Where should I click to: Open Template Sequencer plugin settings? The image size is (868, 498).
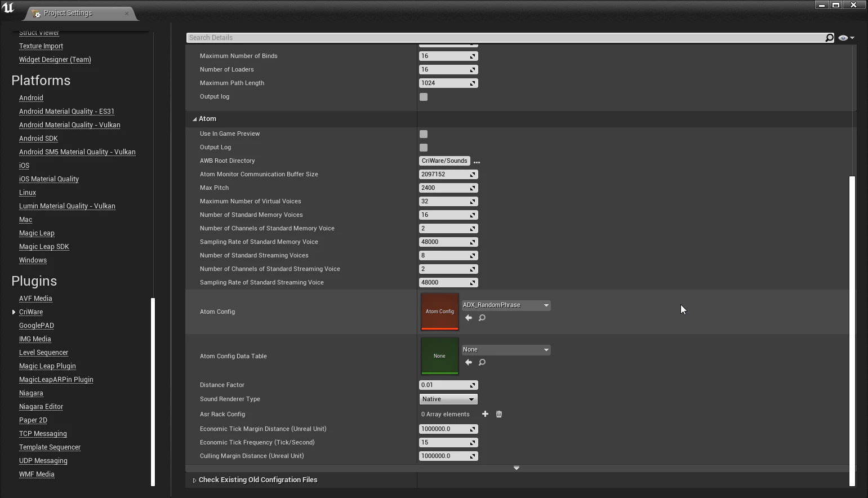50,447
